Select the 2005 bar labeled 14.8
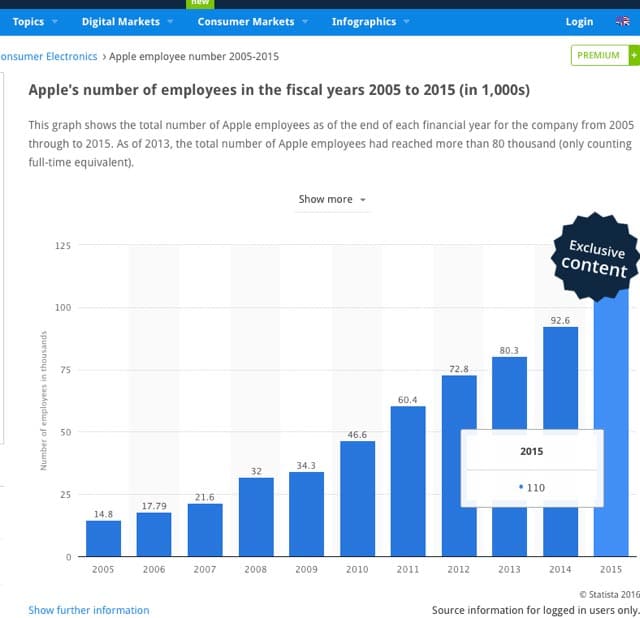This screenshot has width=640, height=618. (103, 538)
